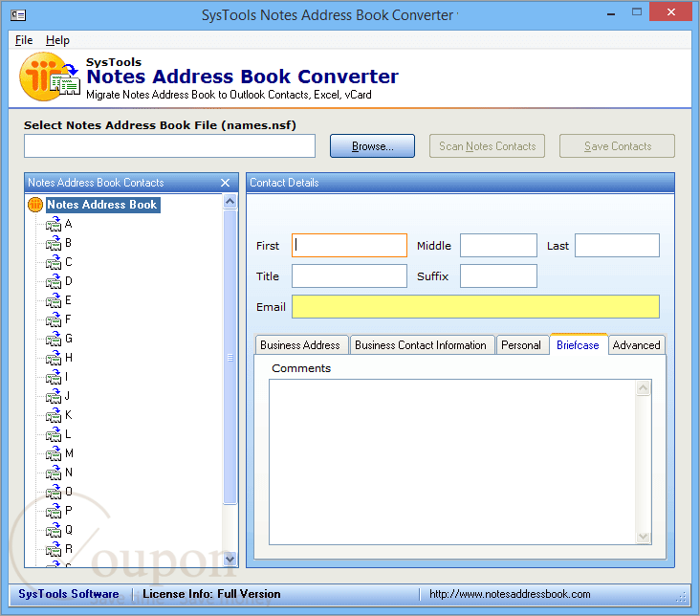Screen dimensions: 700x616
Task: Switch to Business Contact Information tab
Action: coord(421,345)
